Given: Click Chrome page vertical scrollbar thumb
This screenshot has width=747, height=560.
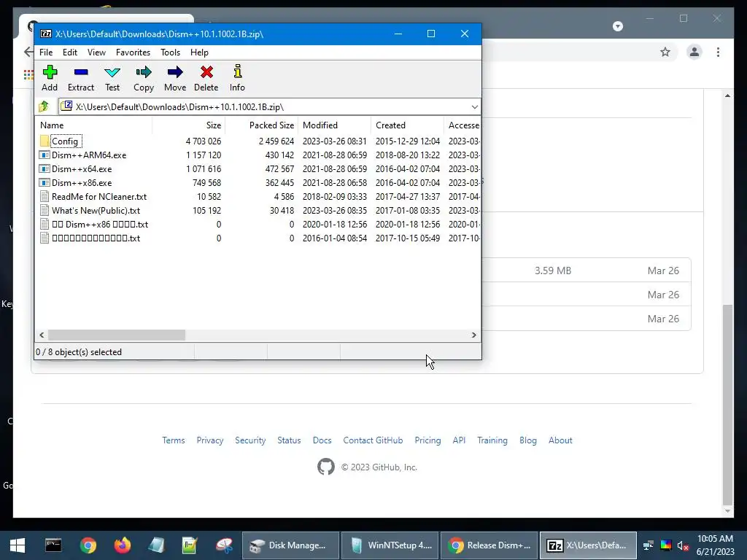Looking at the screenshot, I should point(727,405).
